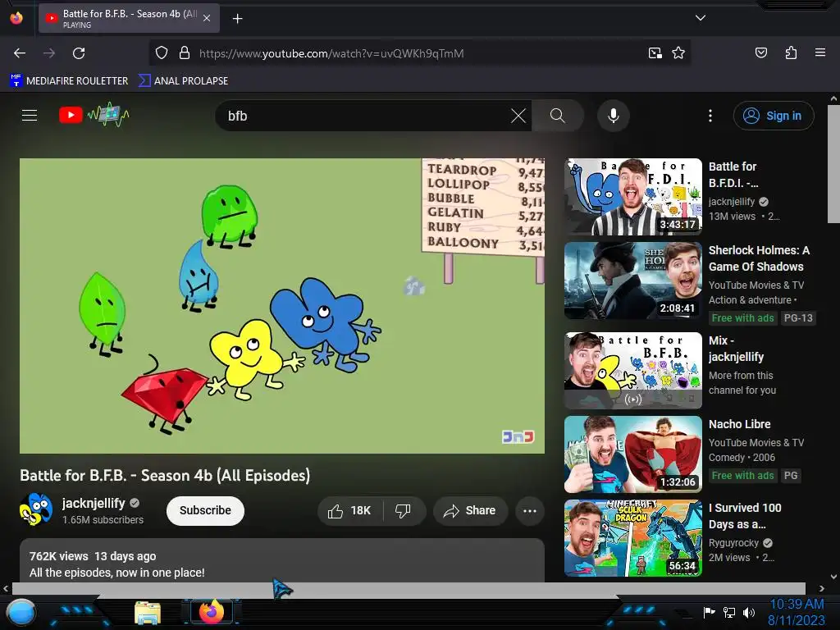Dislike the video with thumbs down
840x630 pixels.
(x=404, y=510)
